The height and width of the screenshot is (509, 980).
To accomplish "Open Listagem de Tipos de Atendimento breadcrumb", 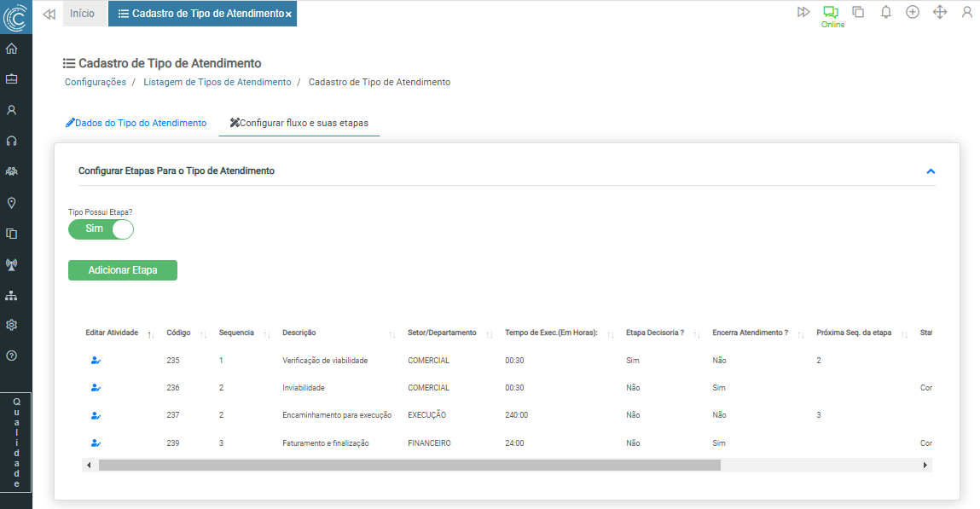I will tap(217, 82).
